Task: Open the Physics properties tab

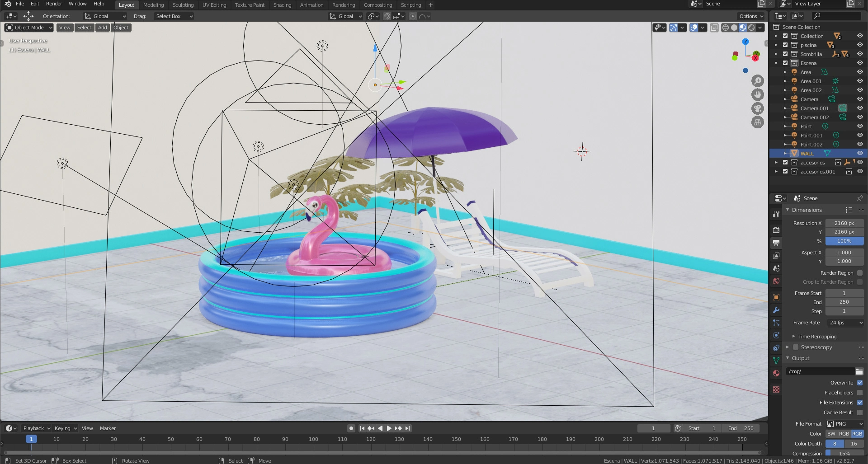Action: [x=776, y=335]
